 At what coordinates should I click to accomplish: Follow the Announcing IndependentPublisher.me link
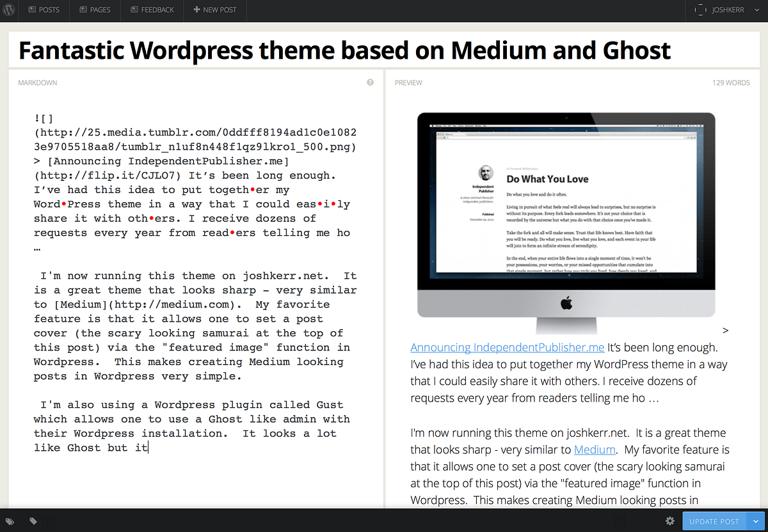click(x=507, y=348)
